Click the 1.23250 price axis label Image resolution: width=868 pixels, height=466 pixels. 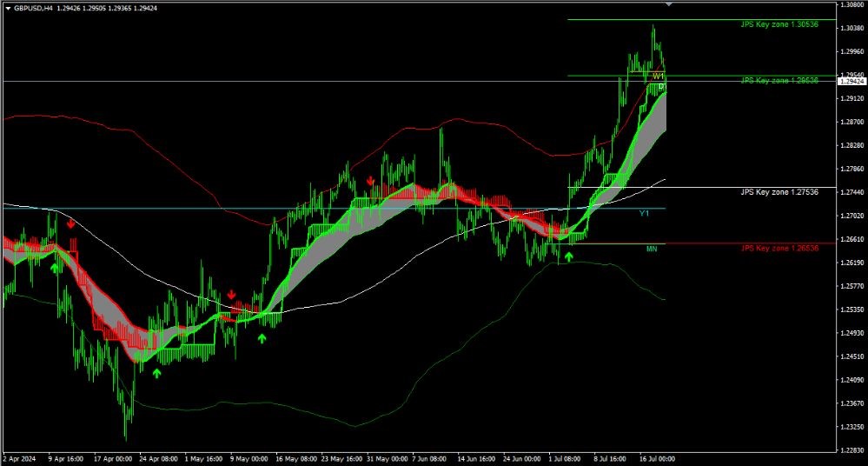pos(852,427)
